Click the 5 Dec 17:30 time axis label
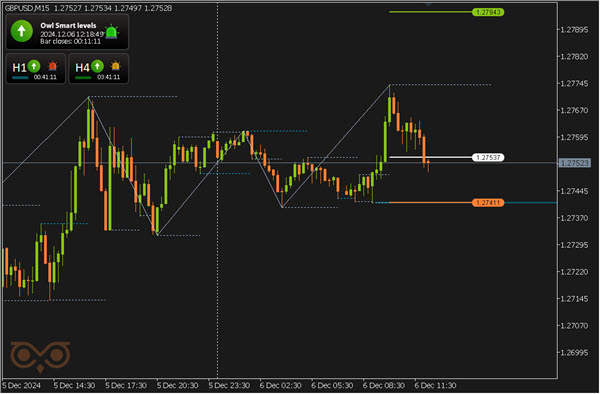 pos(126,385)
